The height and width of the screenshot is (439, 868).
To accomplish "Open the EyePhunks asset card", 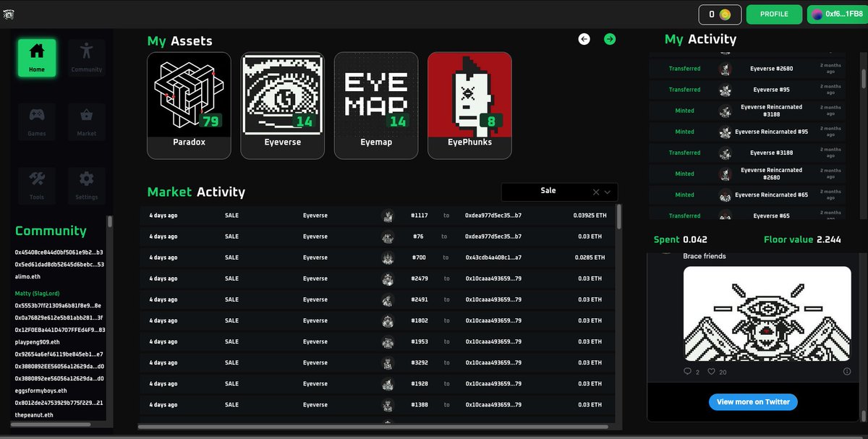I will pyautogui.click(x=469, y=106).
